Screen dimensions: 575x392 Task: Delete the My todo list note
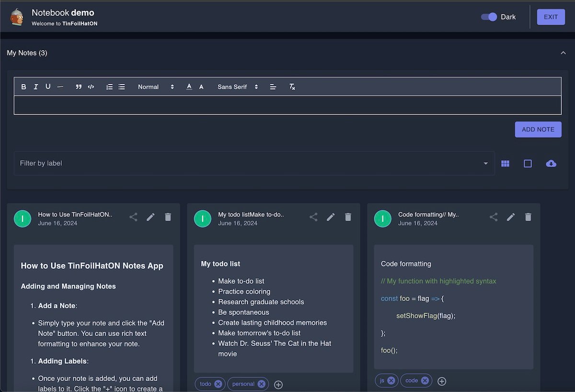(348, 217)
